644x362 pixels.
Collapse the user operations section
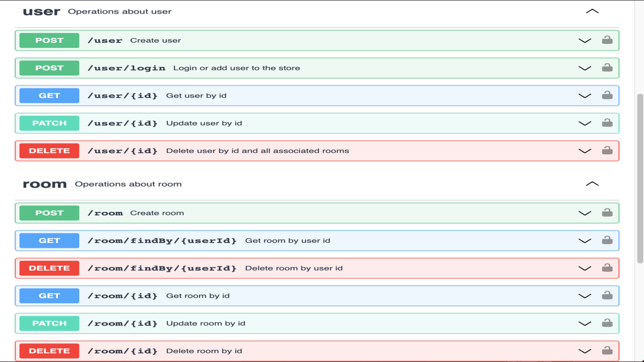[x=592, y=11]
